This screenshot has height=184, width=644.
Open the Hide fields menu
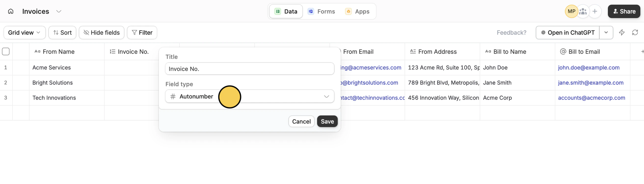(x=102, y=32)
